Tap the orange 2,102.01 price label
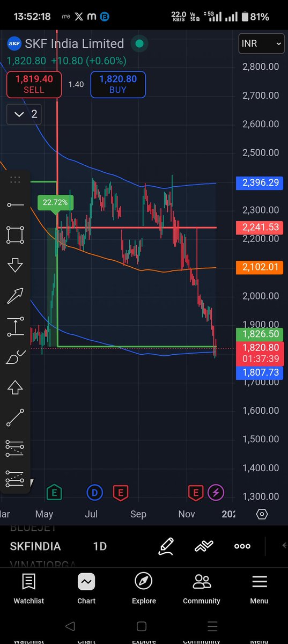This screenshot has height=644, width=288. click(259, 267)
